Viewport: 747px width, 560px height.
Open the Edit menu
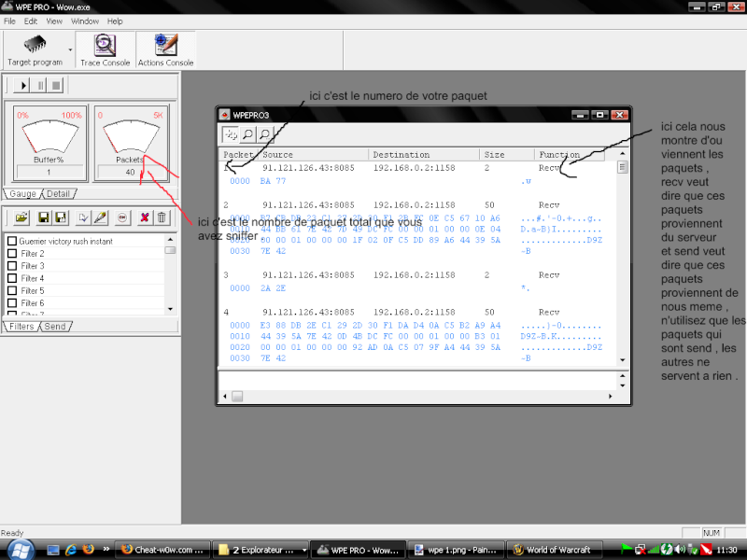click(x=31, y=21)
